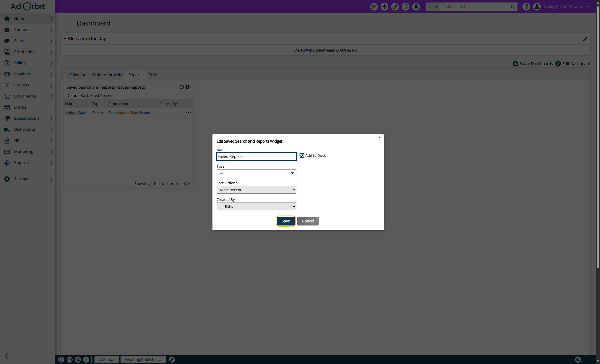The width and height of the screenshot is (600, 364).
Task: Toggle the switch in bottom-right dock
Action: (x=578, y=360)
